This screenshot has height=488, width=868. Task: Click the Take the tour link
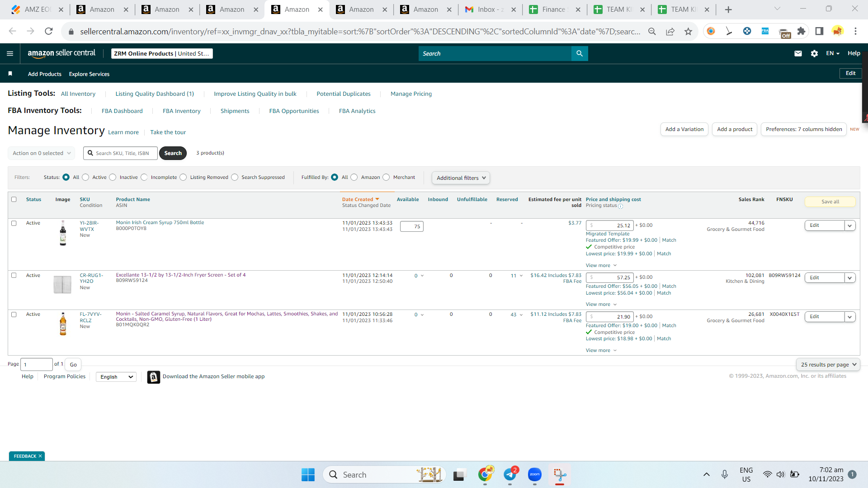click(x=168, y=132)
